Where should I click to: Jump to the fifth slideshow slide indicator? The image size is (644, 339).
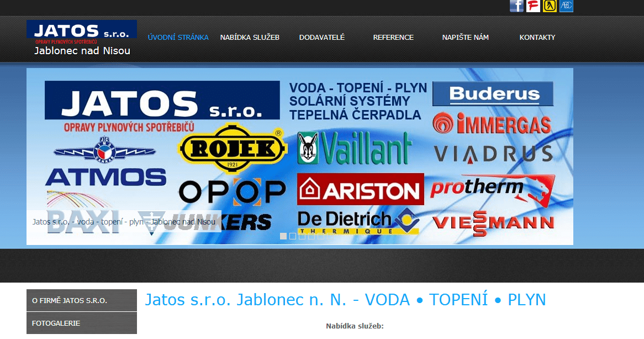coord(321,236)
